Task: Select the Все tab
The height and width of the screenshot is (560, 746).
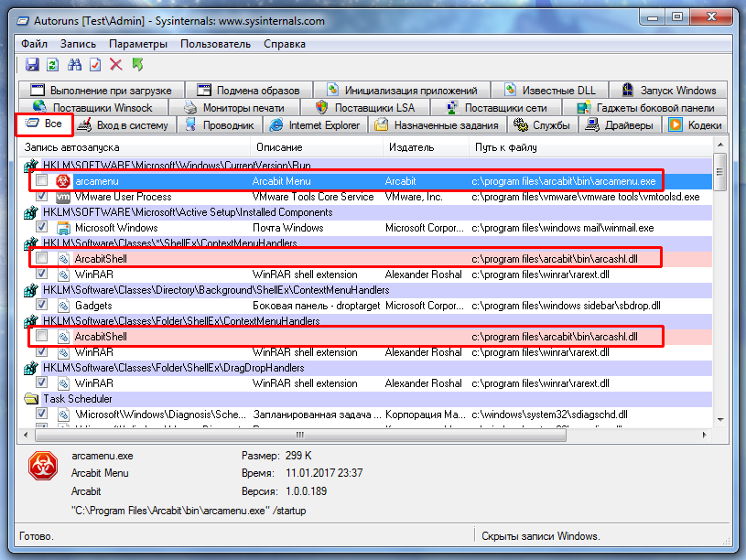Action: click(44, 124)
